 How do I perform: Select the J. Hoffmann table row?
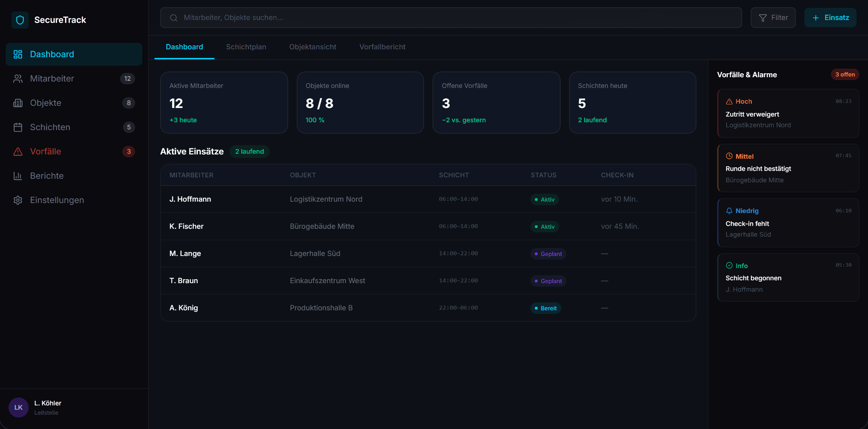pos(428,199)
